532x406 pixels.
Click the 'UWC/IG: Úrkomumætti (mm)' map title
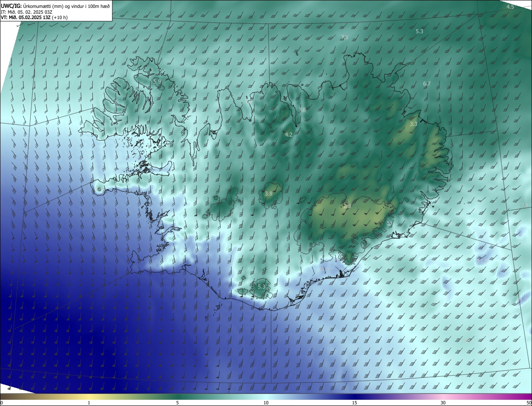point(56,5)
